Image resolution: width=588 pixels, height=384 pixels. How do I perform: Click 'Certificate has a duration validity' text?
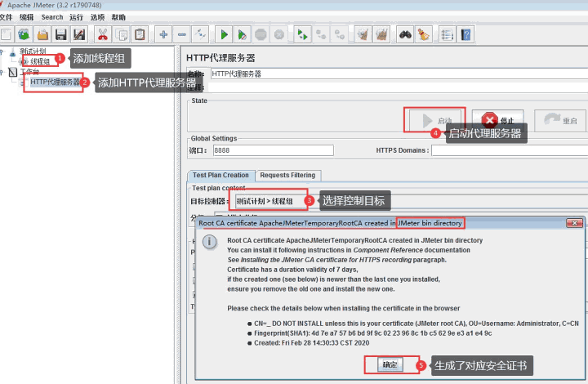[292, 270]
